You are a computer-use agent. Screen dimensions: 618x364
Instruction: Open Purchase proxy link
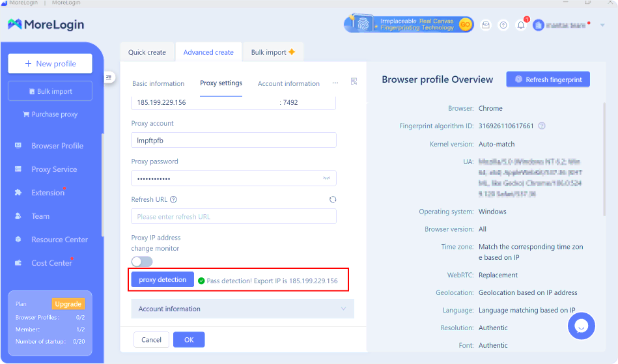pyautogui.click(x=50, y=114)
